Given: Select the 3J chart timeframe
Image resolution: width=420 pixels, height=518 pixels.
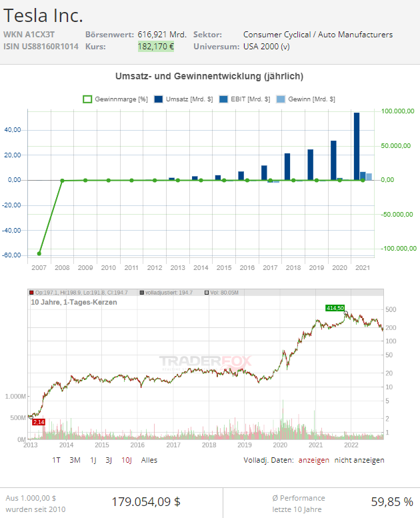Looking at the screenshot, I should (109, 460).
